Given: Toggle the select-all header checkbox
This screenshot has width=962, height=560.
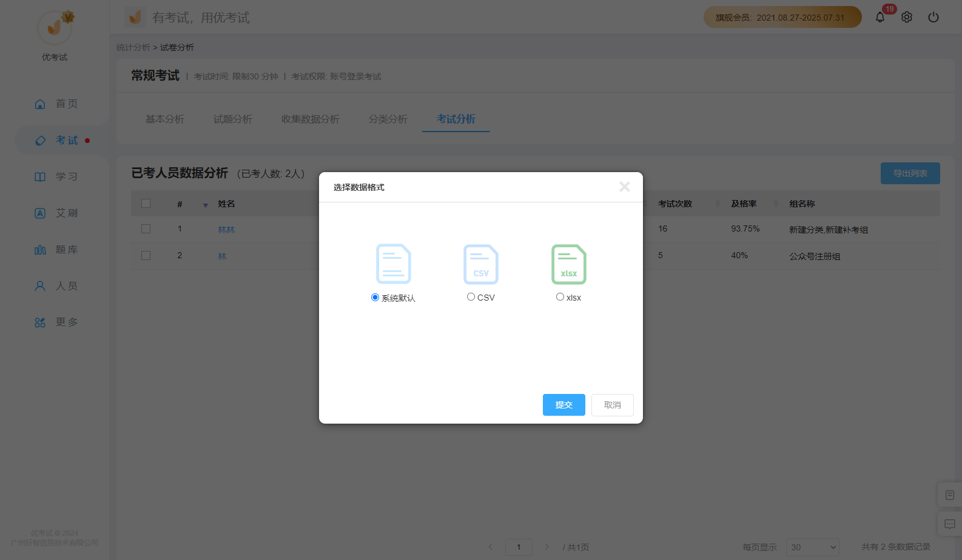Looking at the screenshot, I should click(146, 204).
